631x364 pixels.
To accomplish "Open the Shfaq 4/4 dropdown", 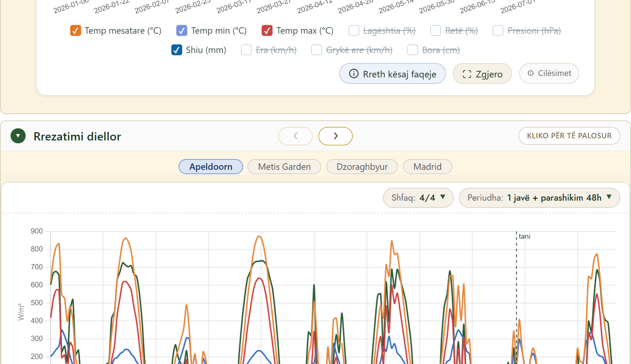I will click(418, 198).
